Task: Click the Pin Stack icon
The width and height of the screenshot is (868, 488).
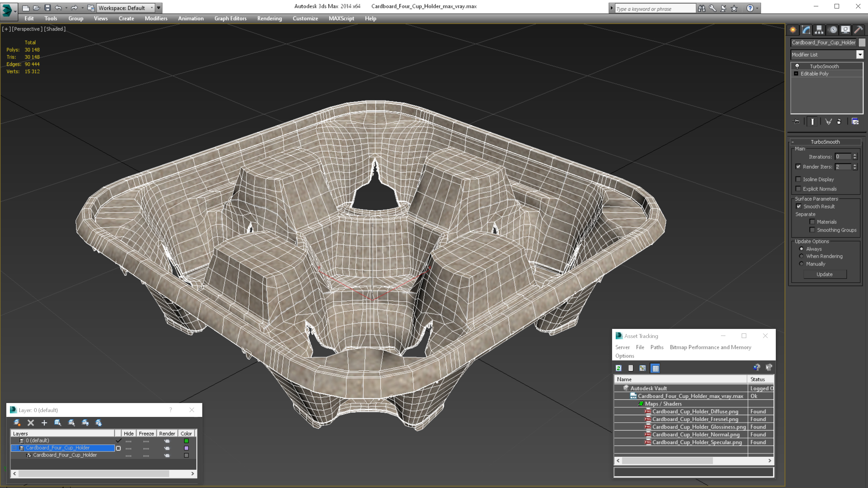Action: point(796,122)
